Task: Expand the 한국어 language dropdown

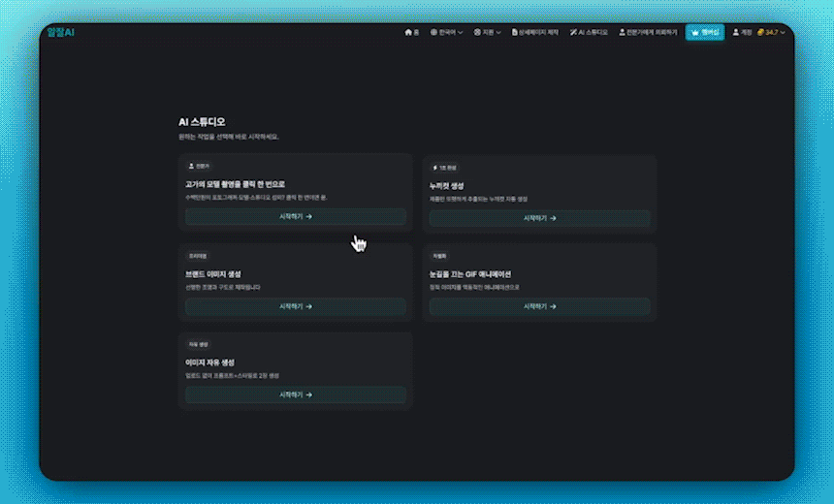Action: (x=461, y=32)
